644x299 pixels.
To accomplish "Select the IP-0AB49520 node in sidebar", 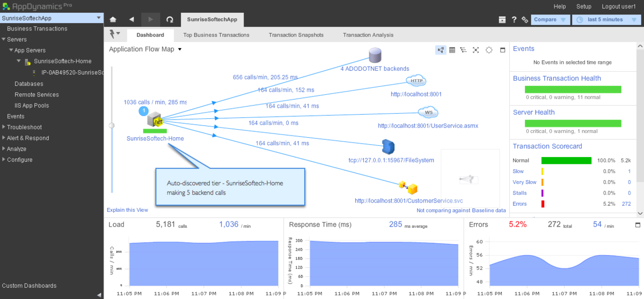I will click(x=72, y=72).
